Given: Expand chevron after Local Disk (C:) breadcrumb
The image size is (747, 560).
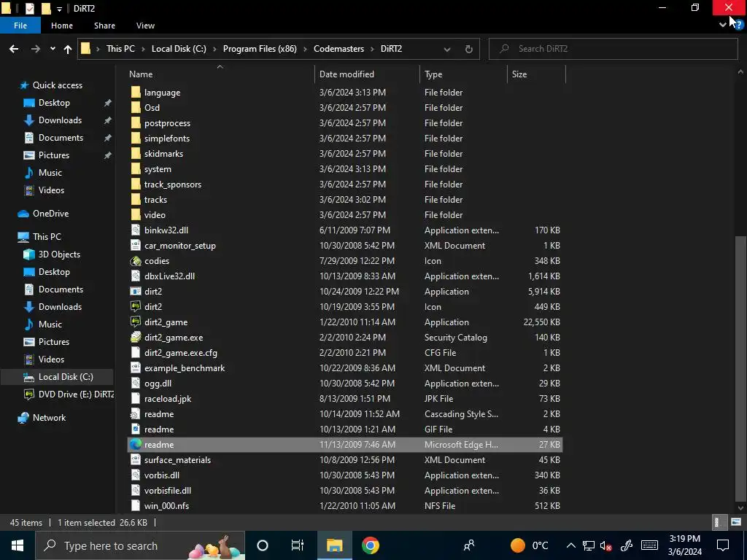Looking at the screenshot, I should pyautogui.click(x=214, y=49).
